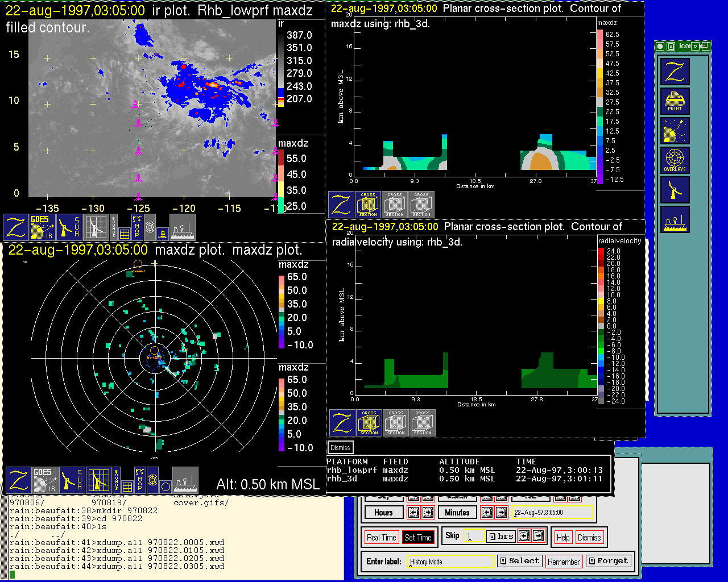This screenshot has height=582, width=728.
Task: Enable Real Time mode
Action: pyautogui.click(x=381, y=538)
